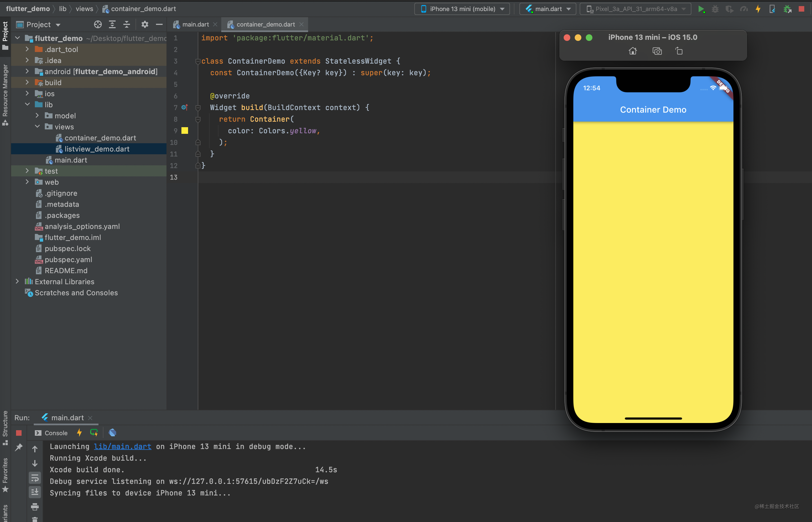Click the green Run button in toolbar
This screenshot has height=522, width=812.
click(701, 9)
